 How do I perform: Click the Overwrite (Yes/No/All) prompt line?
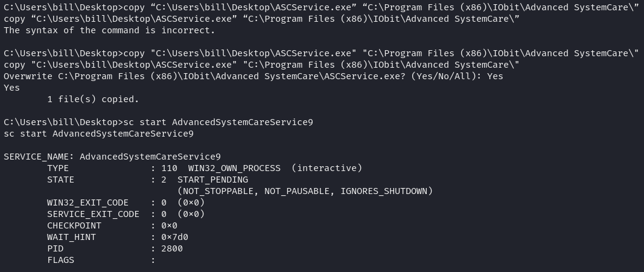tap(253, 76)
